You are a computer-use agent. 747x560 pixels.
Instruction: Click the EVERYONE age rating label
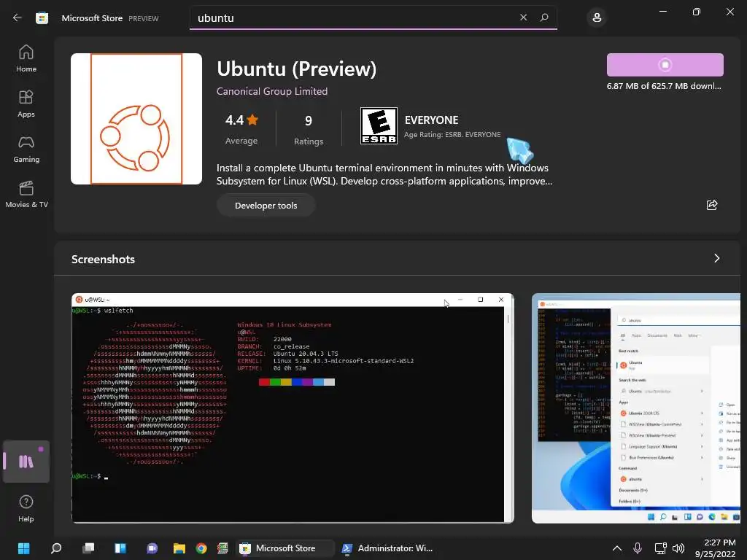(x=431, y=120)
